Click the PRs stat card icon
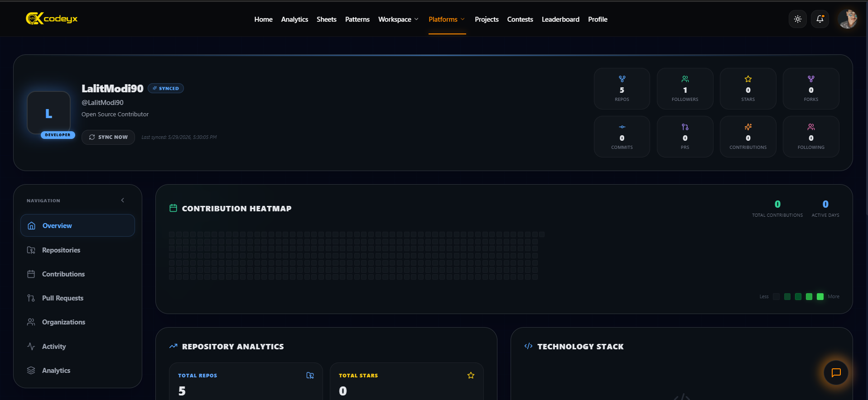The image size is (868, 400). 685,127
